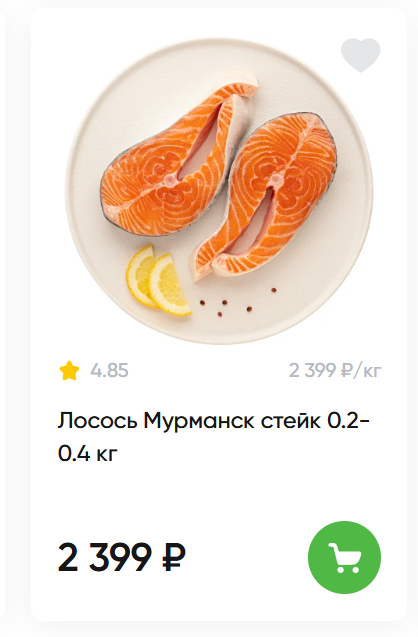Click the lemon slices on the plate
This screenshot has width=418, height=637.
point(158,280)
